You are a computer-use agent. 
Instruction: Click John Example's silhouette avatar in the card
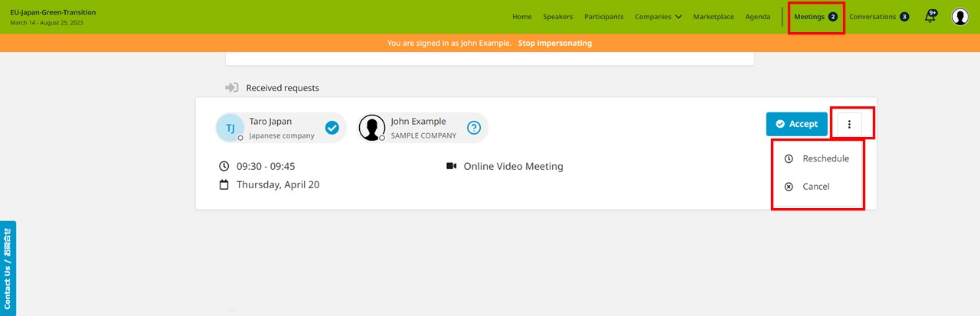tap(372, 128)
